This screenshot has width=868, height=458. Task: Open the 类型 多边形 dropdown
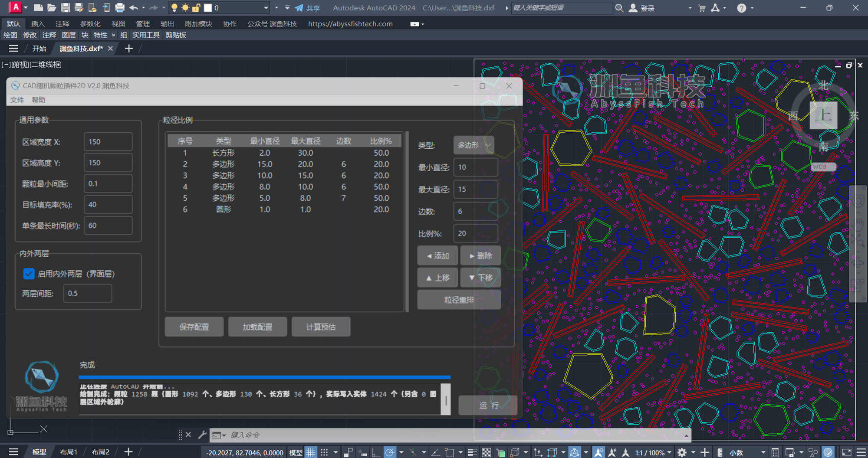(x=473, y=145)
